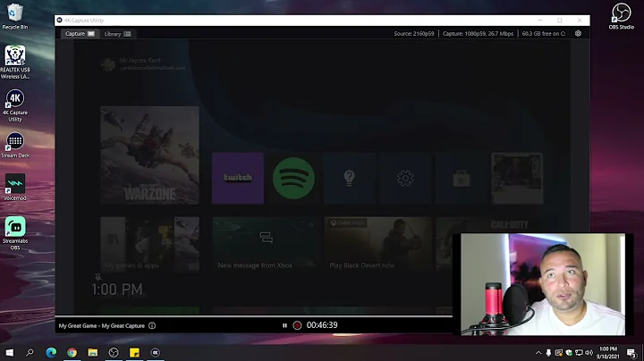Open the volume speaker tray icon
This screenshot has width=644, height=361.
click(589, 352)
